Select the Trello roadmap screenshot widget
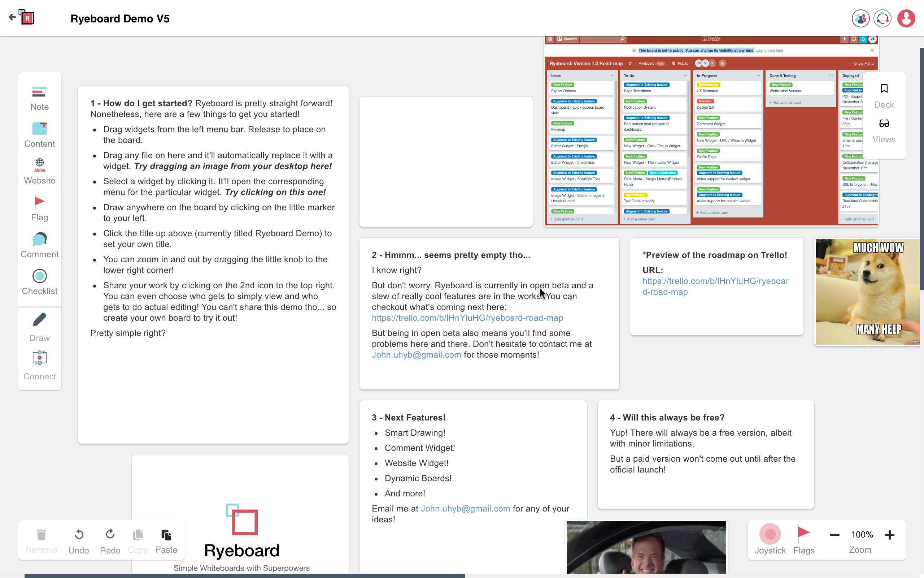Image resolution: width=924 pixels, height=578 pixels. click(x=712, y=131)
